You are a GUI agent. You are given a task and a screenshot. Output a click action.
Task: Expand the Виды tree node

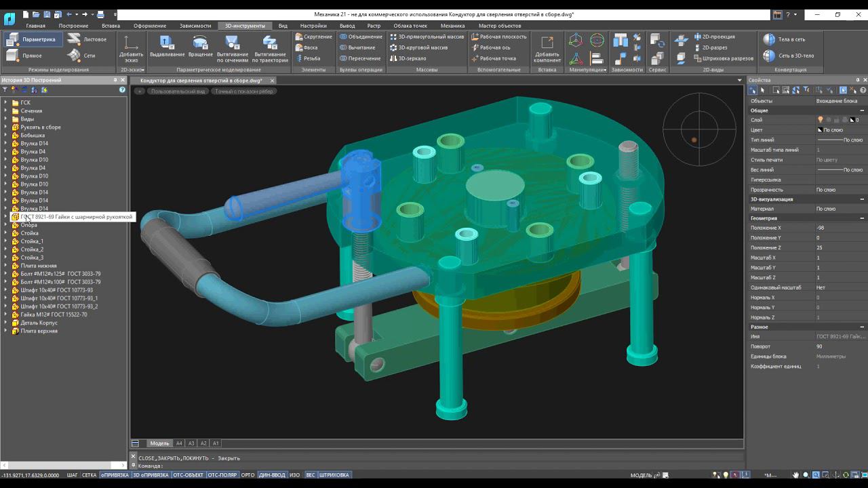pos(5,119)
